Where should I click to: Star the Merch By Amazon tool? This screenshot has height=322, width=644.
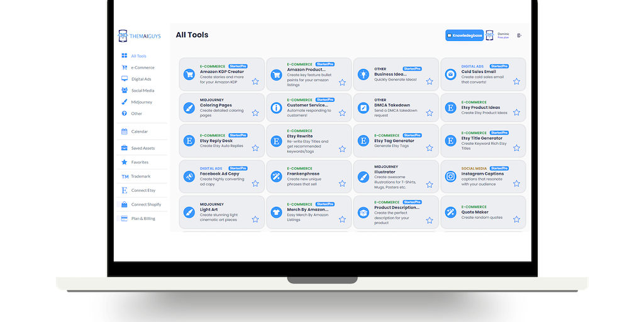tap(343, 219)
